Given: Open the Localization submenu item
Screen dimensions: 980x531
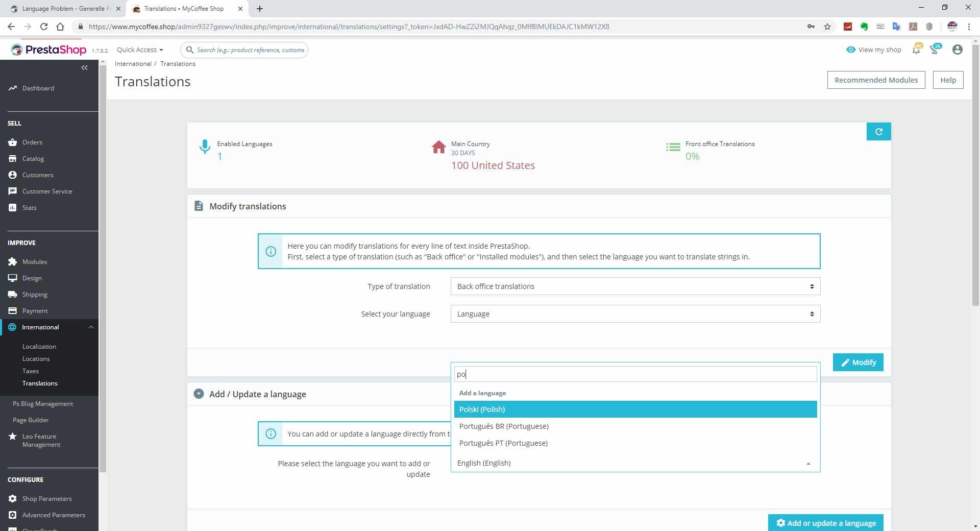Looking at the screenshot, I should tap(39, 347).
